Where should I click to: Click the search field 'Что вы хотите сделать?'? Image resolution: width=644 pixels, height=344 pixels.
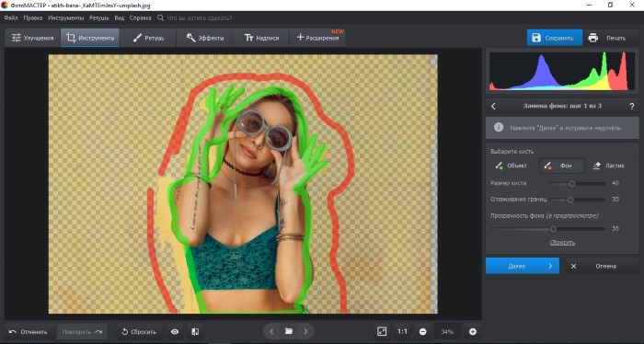pos(200,18)
